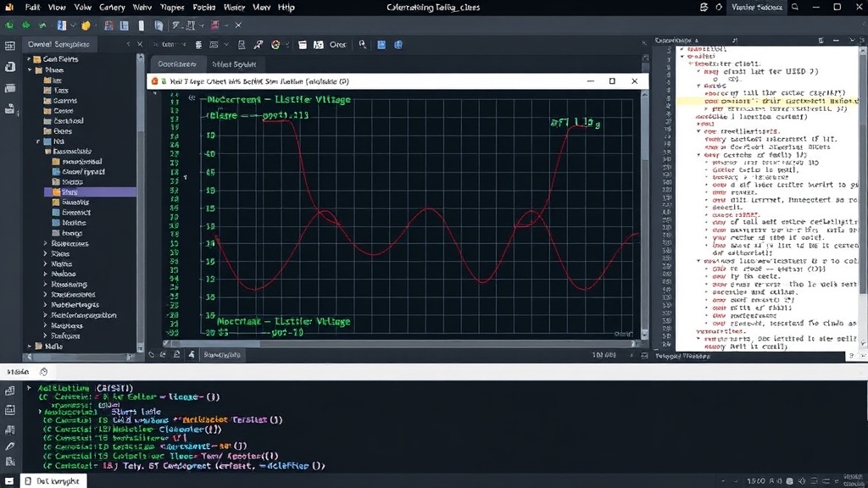Collapse the Nta folder in the project tree
Viewport: 868px width, 488px height.
click(38, 141)
